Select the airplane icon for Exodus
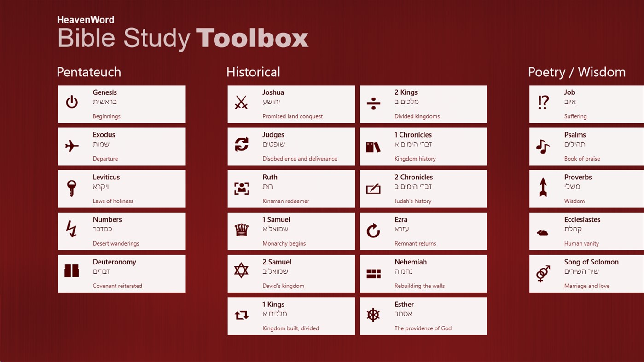 point(72,144)
